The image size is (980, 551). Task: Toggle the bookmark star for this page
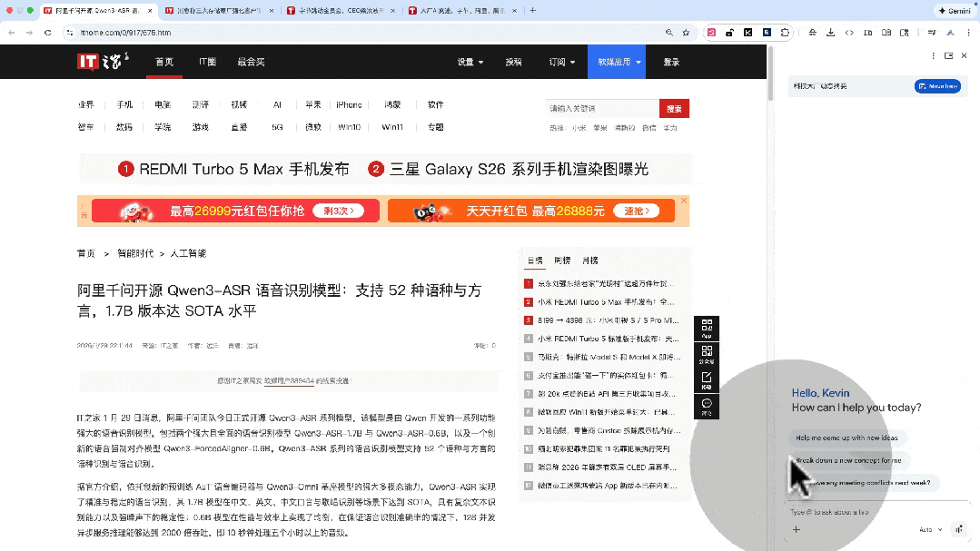(687, 33)
